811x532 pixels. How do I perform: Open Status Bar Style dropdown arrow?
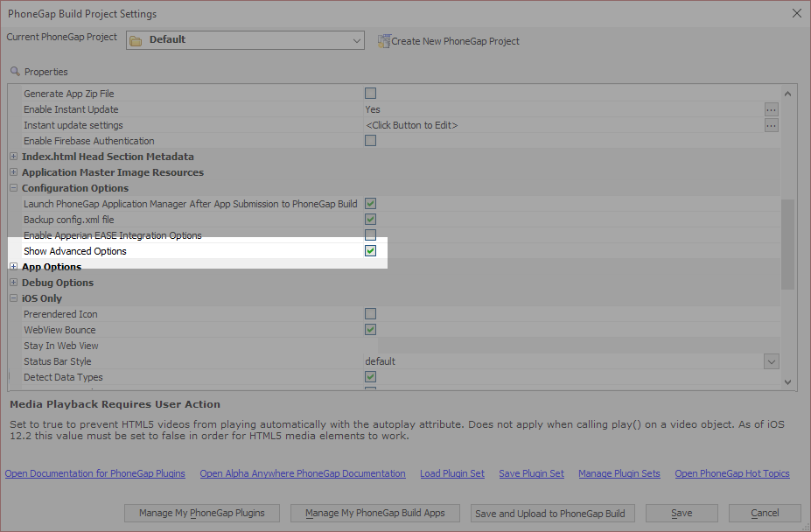click(771, 361)
